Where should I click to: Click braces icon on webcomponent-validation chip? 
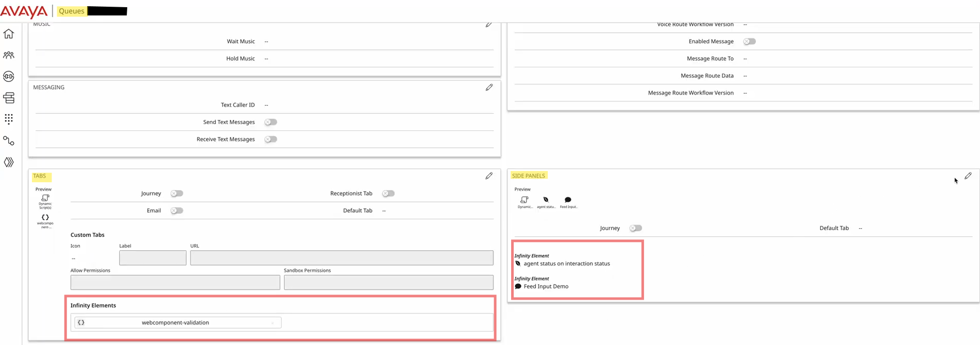(81, 323)
